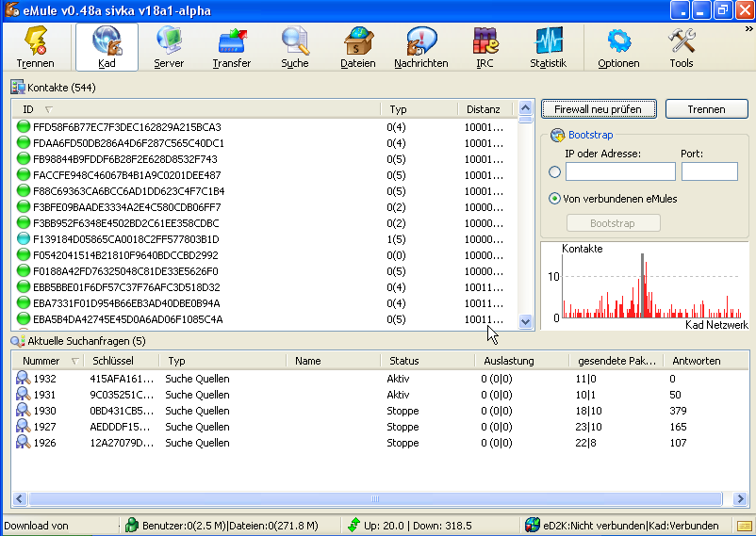Open the Optionen settings gear

[618, 47]
